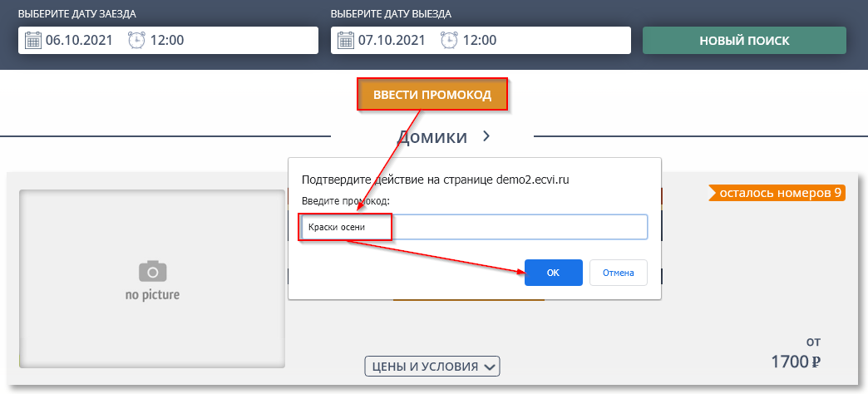Click the ВЫБЕРИТЕ ДАТУ ВЫЕЗДА label
The image size is (868, 394).
coord(391,15)
